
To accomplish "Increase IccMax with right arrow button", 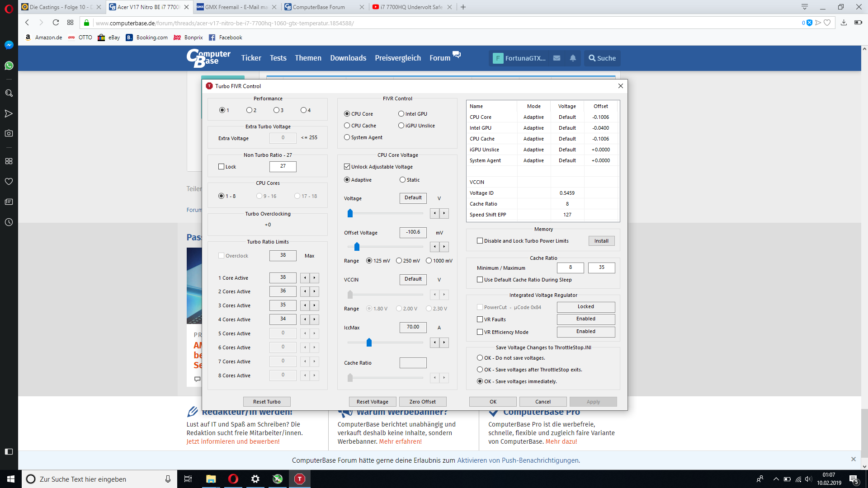I will click(x=444, y=343).
